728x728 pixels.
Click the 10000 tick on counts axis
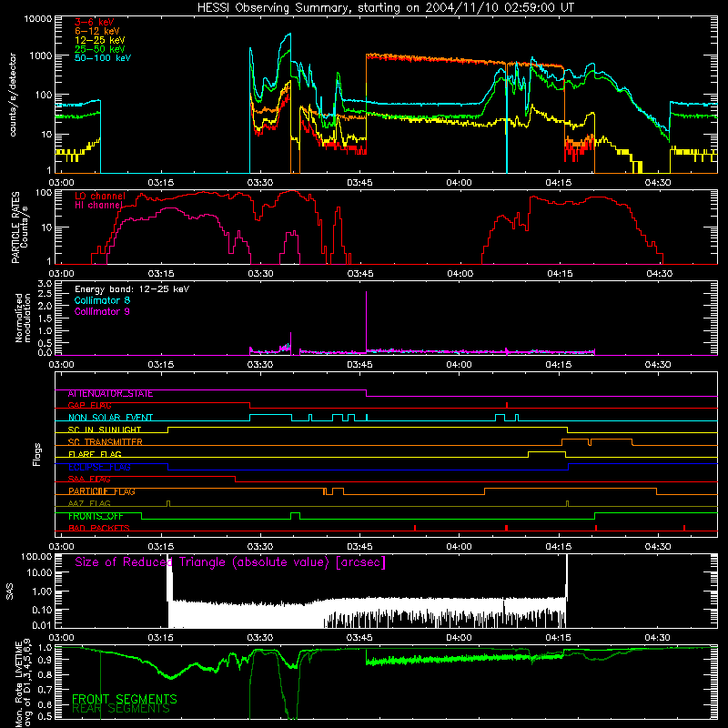38,19
